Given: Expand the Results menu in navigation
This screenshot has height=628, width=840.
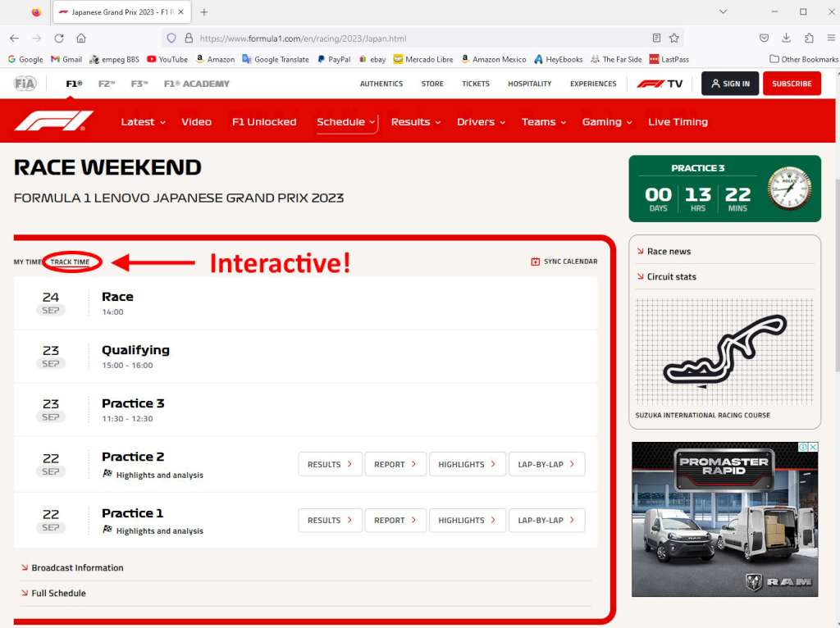Looking at the screenshot, I should pyautogui.click(x=416, y=122).
